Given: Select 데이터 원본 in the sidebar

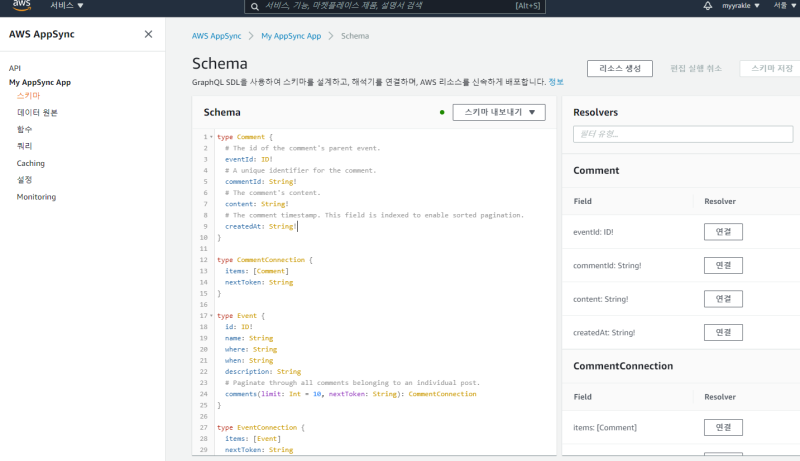Looking at the screenshot, I should tap(37, 113).
